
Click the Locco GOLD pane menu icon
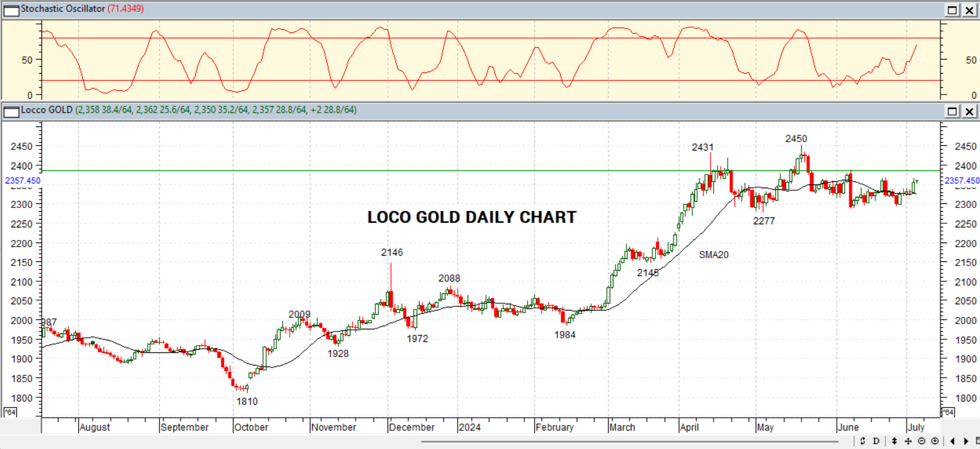(11, 111)
